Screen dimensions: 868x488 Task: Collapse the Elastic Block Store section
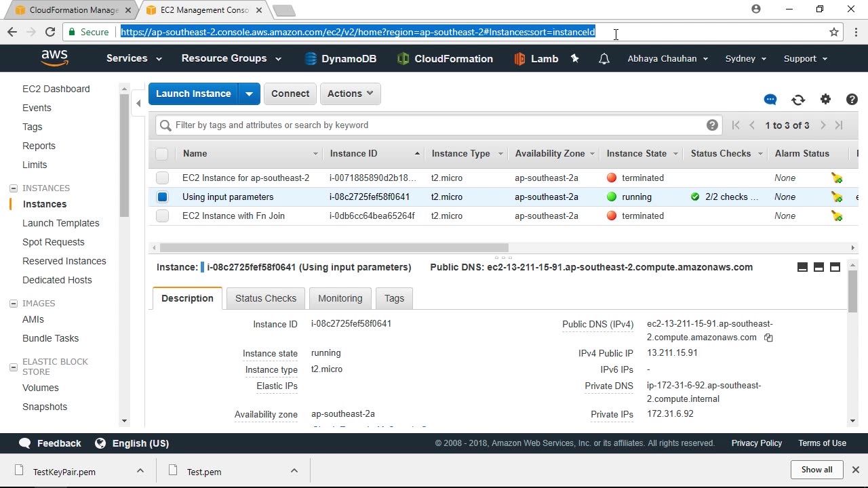coord(14,367)
